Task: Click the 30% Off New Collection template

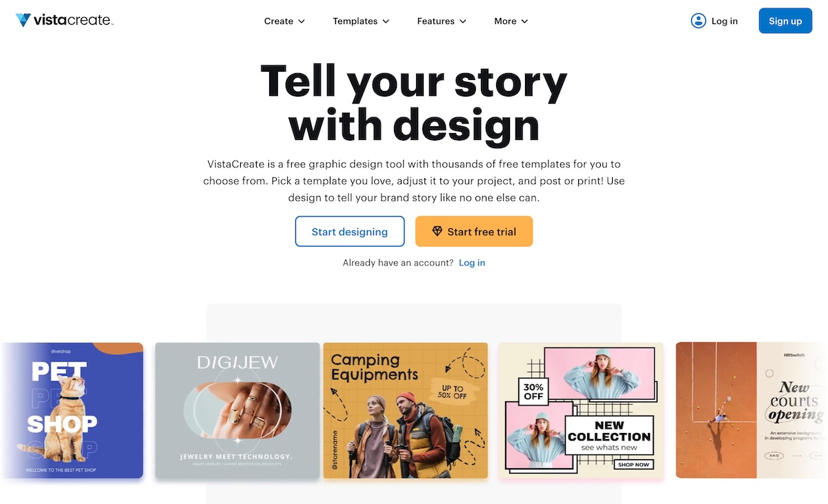Action: [x=580, y=411]
